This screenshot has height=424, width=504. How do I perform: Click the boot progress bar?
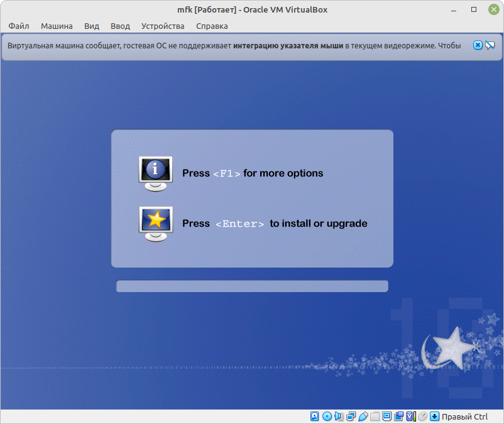click(x=253, y=286)
